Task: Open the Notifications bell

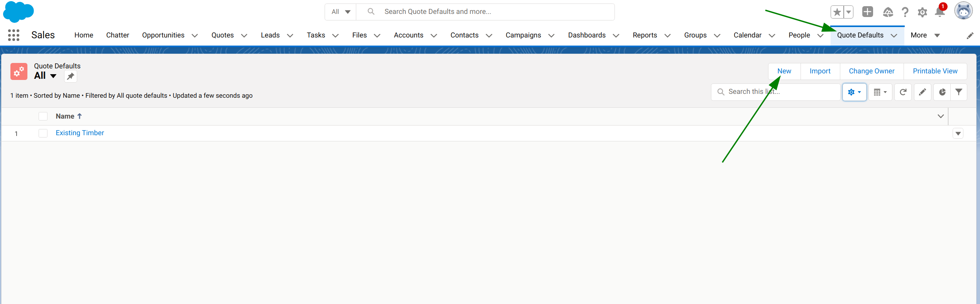Action: [x=940, y=12]
